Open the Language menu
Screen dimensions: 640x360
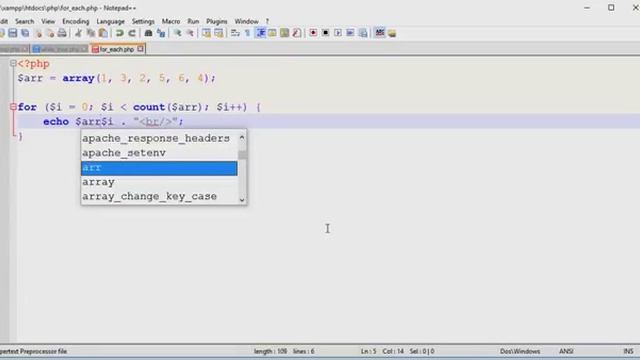pos(110,21)
